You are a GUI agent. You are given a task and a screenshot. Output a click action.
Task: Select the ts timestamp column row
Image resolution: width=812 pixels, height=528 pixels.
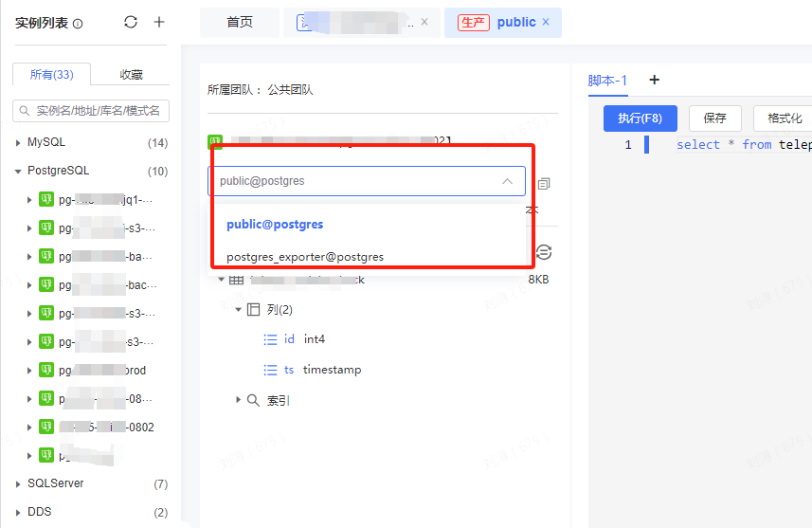313,370
